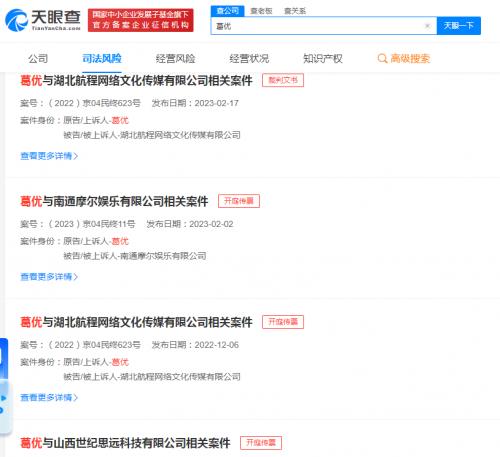Clear the search box with the X icon
500x457 pixels.
pos(427,26)
